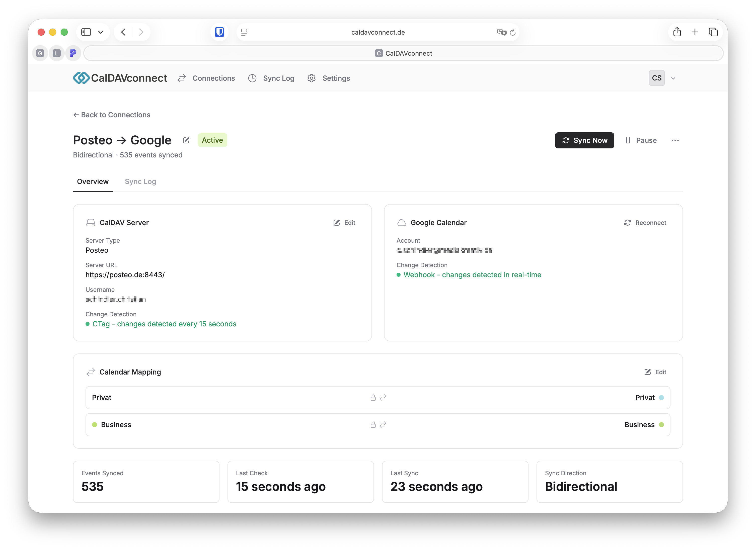Image resolution: width=756 pixels, height=550 pixels.
Task: Switch to the Sync Log tab
Action: pyautogui.click(x=140, y=181)
